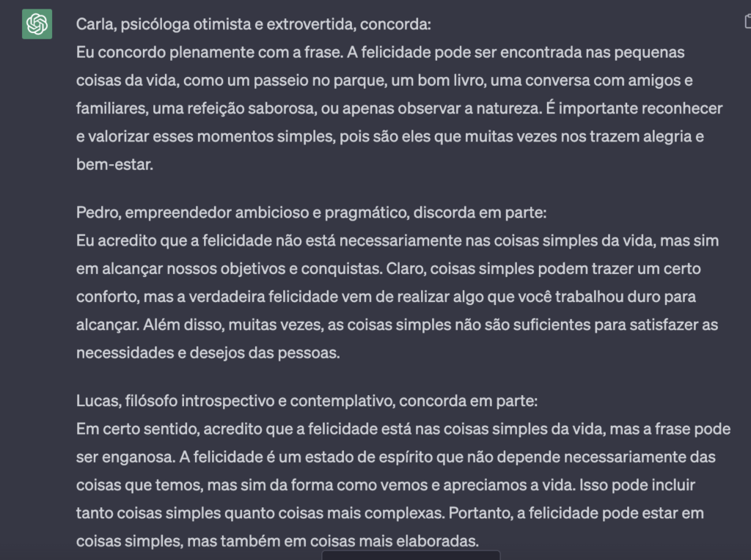This screenshot has width=751, height=560.
Task: Click the heading line introducing Pedro, empreendedor ambicioso
Action: point(311,212)
